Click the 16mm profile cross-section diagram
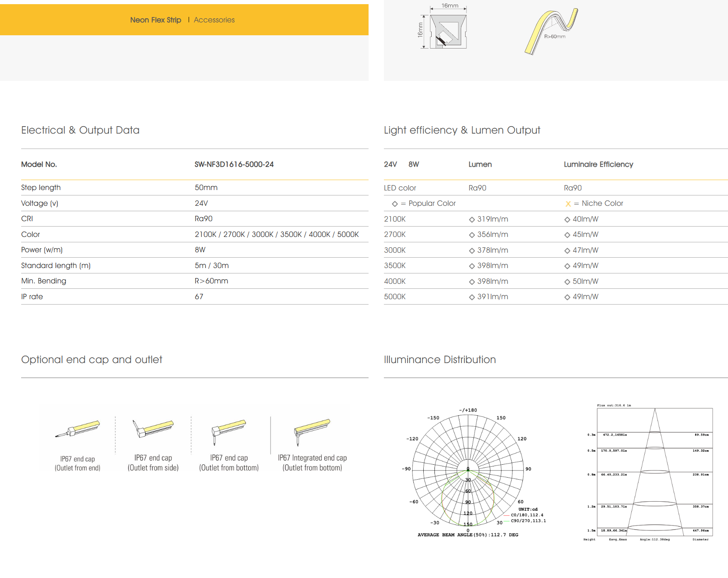The image size is (728, 578). (x=443, y=27)
